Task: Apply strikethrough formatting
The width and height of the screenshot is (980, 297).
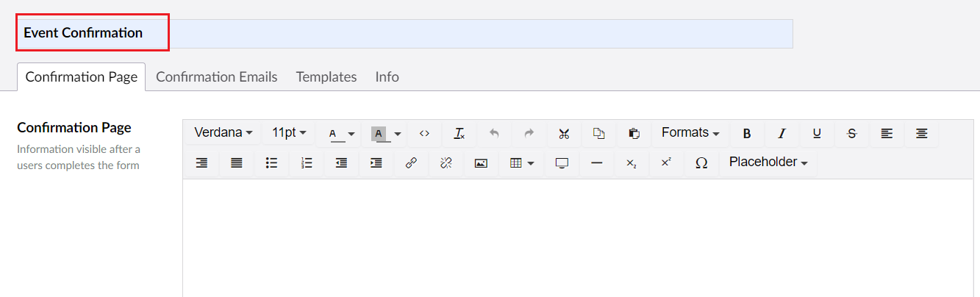Action: [x=852, y=134]
